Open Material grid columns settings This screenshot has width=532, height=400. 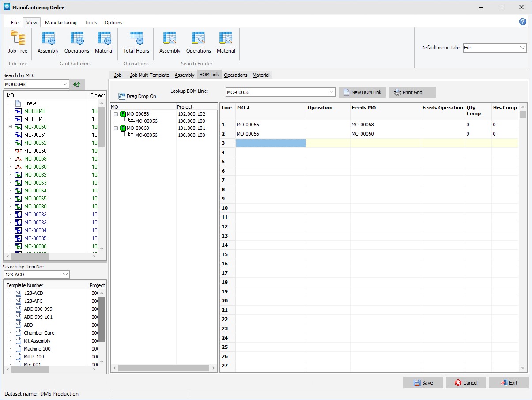coord(104,39)
